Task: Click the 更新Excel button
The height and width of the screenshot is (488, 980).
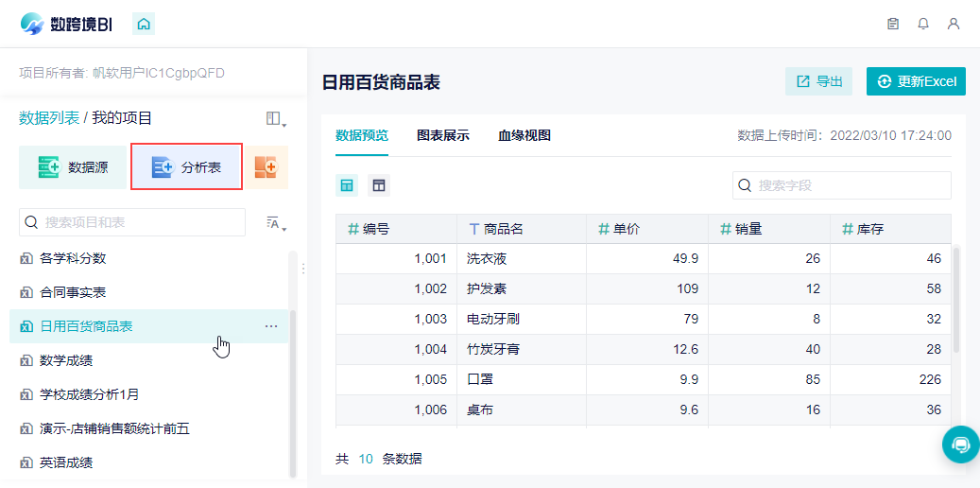Action: pyautogui.click(x=916, y=81)
